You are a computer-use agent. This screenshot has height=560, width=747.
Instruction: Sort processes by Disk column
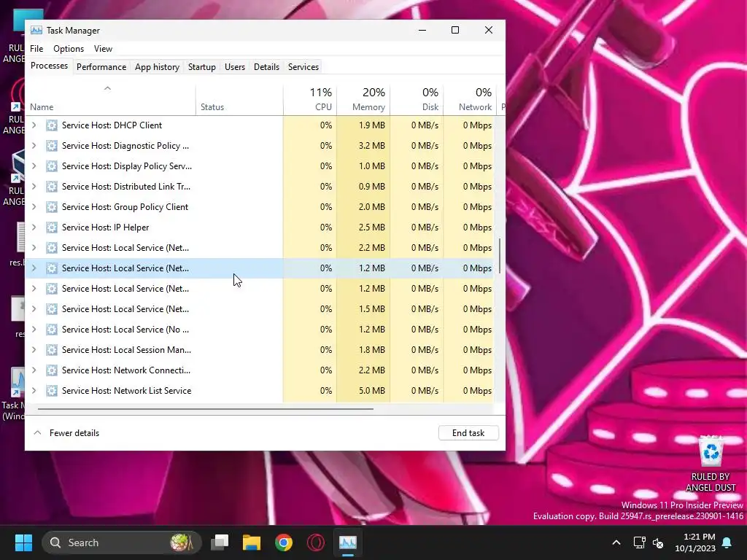(x=417, y=101)
